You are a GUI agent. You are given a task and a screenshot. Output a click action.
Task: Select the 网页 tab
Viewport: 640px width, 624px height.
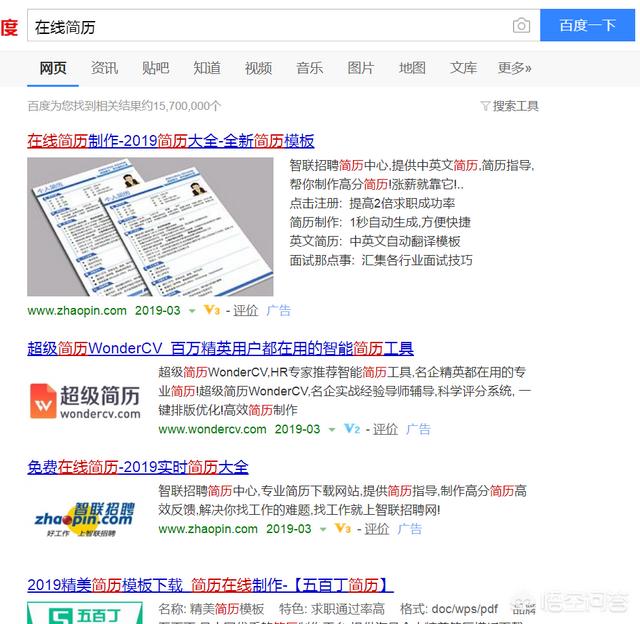tap(53, 68)
